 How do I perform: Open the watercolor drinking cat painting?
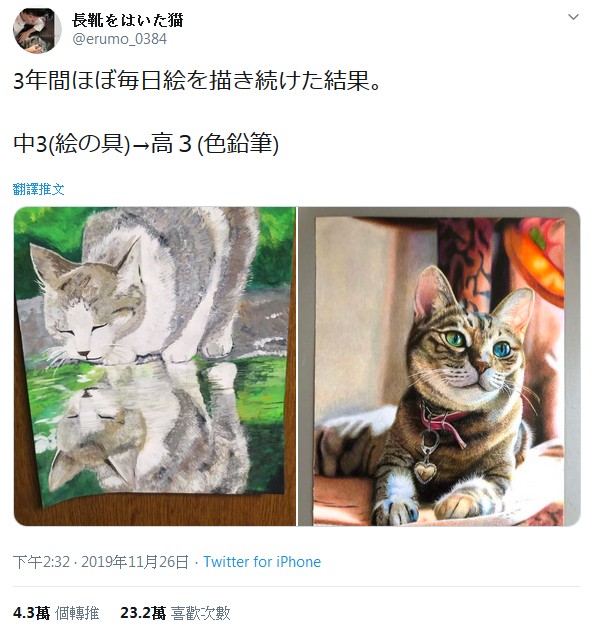pyautogui.click(x=155, y=366)
